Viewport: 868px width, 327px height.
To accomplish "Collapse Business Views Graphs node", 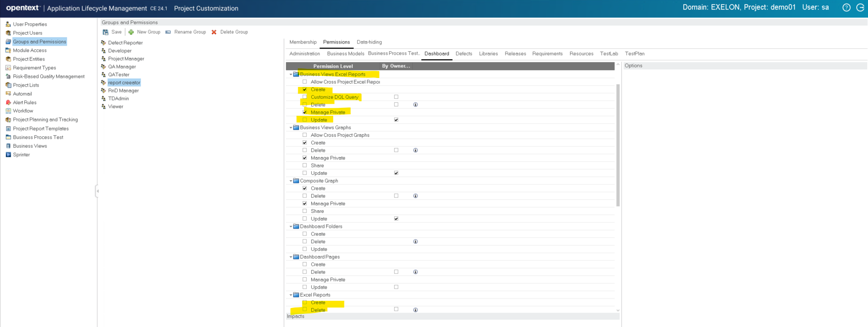I will 291,128.
